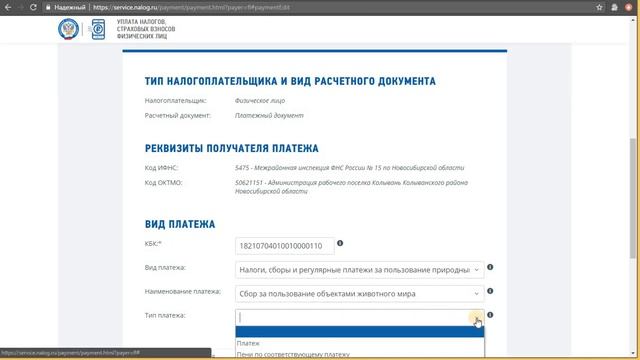Click the Код ИФНС value '5475 - Межрайонная инспекция'
The width and height of the screenshot is (640, 360).
coord(349,168)
